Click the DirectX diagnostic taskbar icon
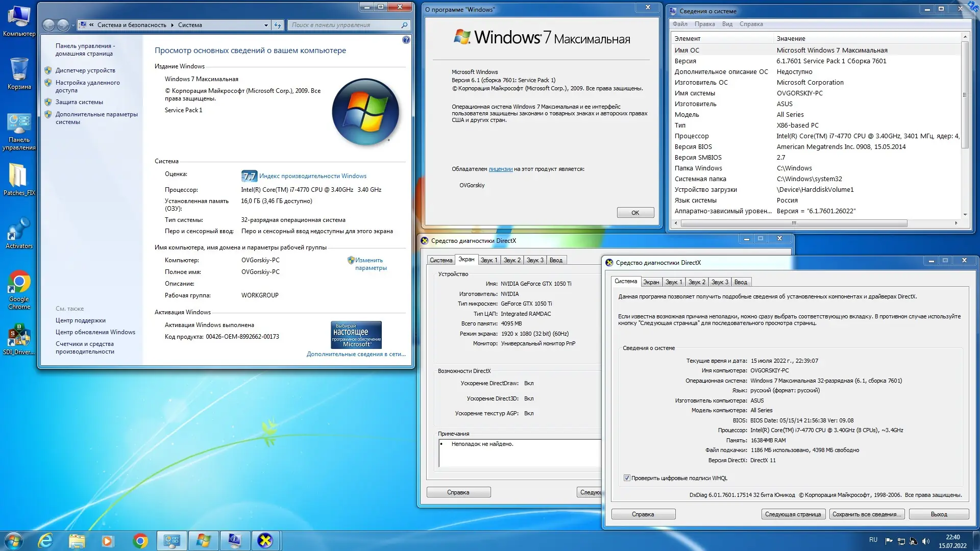 (265, 540)
